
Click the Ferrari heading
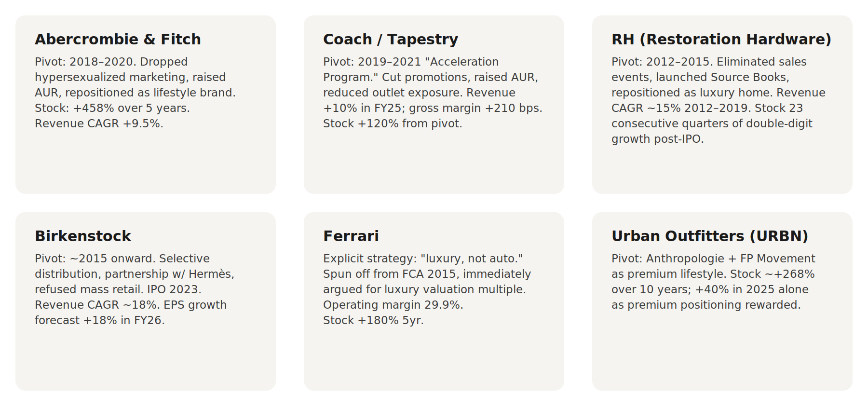[x=351, y=236]
